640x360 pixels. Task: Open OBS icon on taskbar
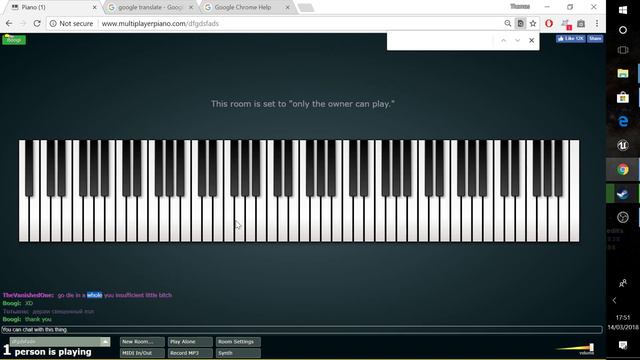[623, 218]
